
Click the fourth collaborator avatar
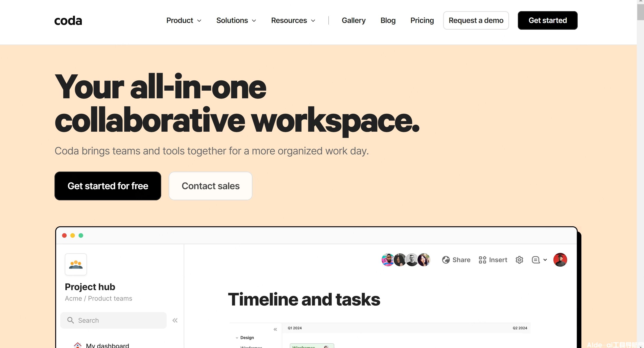pos(424,260)
